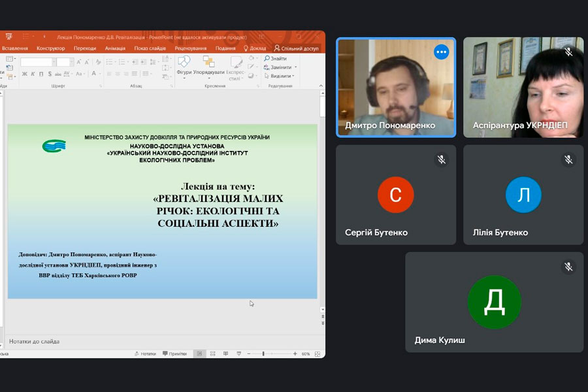Viewport: 588px width, 392px height.
Task: Open slide sorter view in status bar
Action: [213, 353]
